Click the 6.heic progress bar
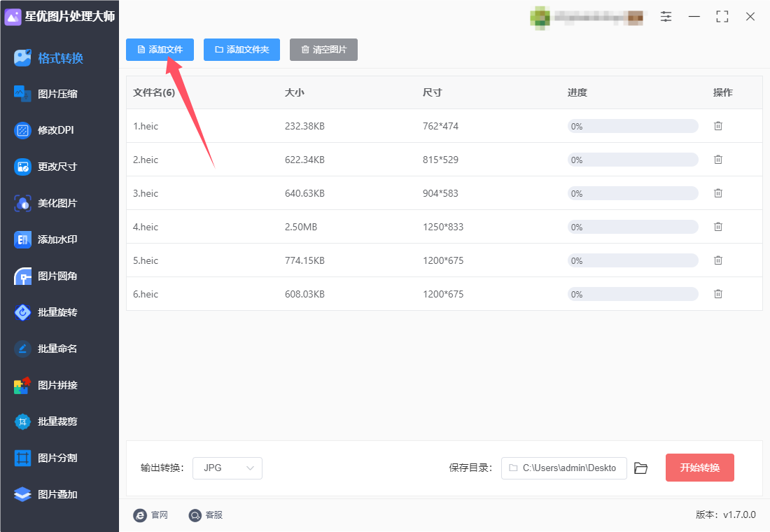This screenshot has width=770, height=532. [633, 294]
